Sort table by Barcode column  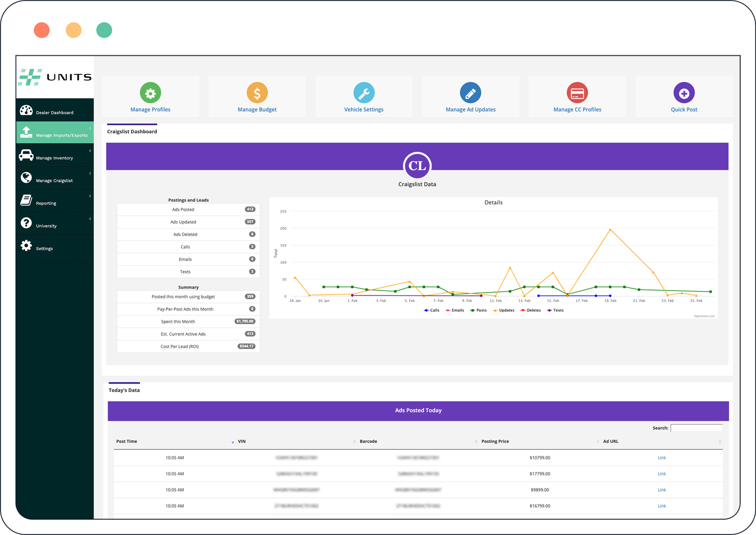click(x=418, y=441)
